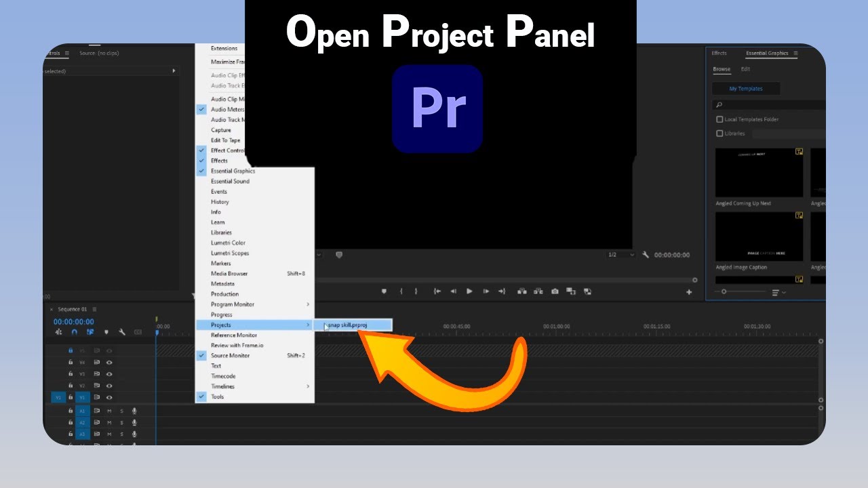Open template sort options dropdown
The height and width of the screenshot is (488, 868).
coord(778,292)
